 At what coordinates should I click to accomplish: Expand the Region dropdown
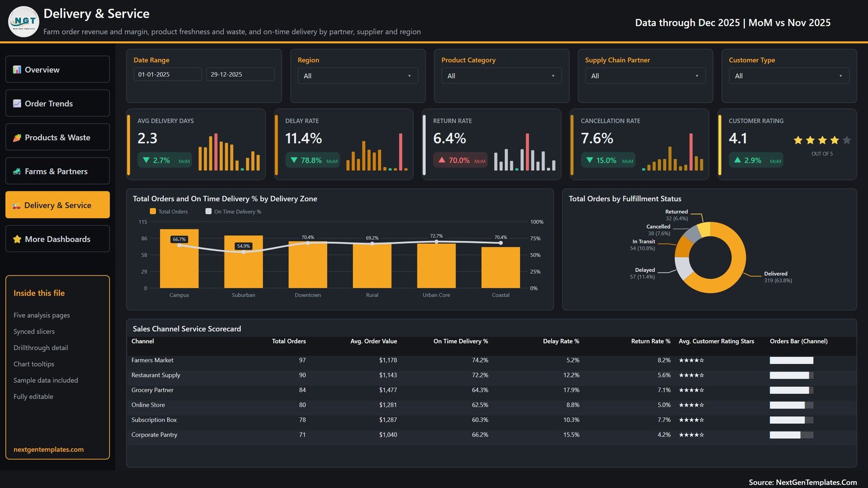coord(358,76)
